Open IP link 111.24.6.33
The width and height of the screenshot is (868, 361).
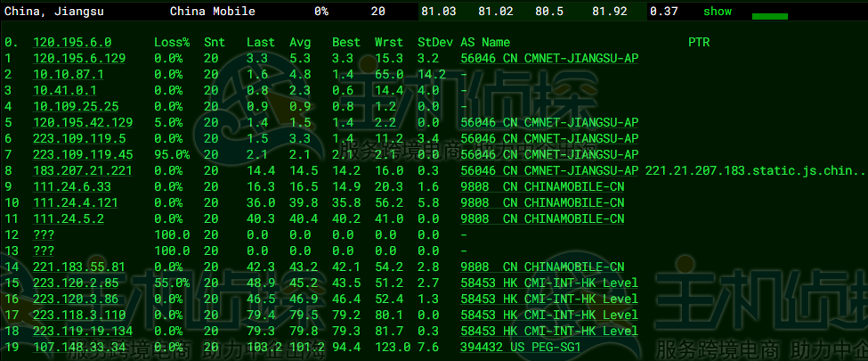[72, 187]
